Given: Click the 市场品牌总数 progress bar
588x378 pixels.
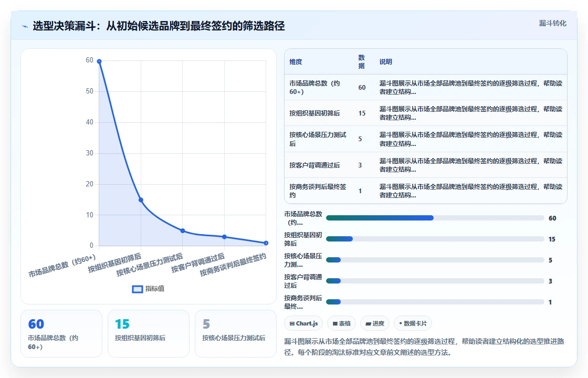Looking at the screenshot, I should 435,218.
